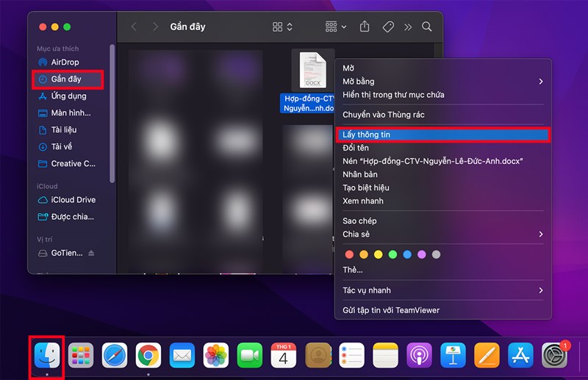
Task: Open Finder search
Action: click(x=427, y=26)
